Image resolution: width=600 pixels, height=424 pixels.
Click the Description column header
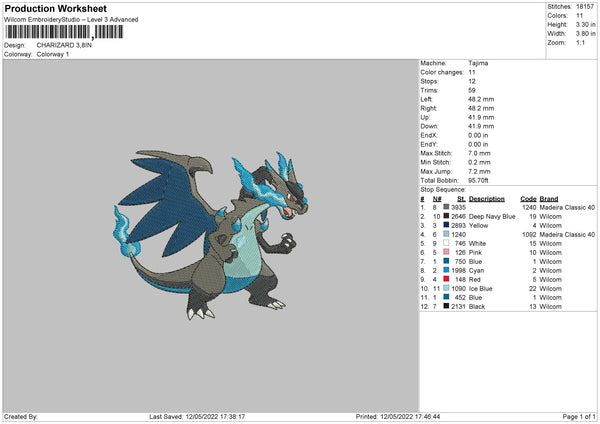tap(487, 199)
